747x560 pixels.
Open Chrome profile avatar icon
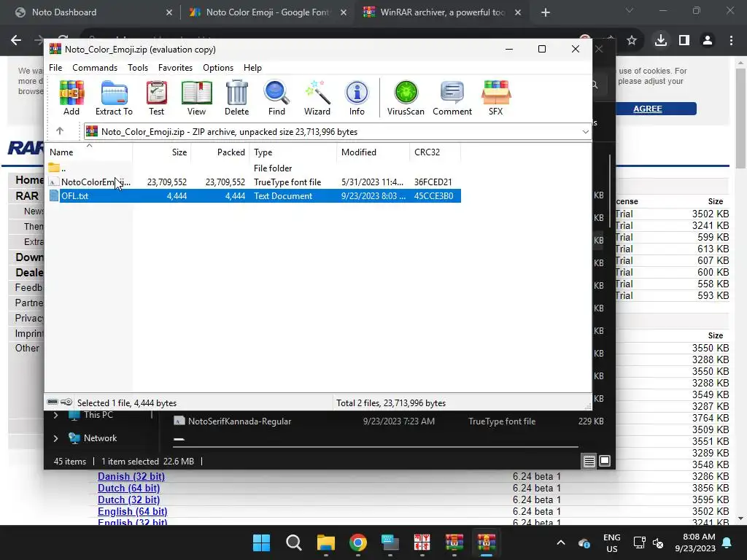pos(708,40)
